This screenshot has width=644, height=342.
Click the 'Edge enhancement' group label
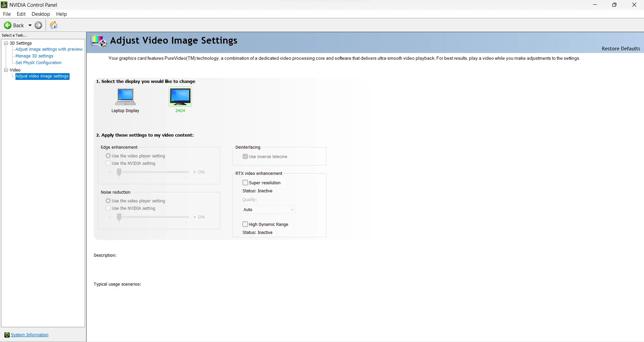tap(119, 147)
